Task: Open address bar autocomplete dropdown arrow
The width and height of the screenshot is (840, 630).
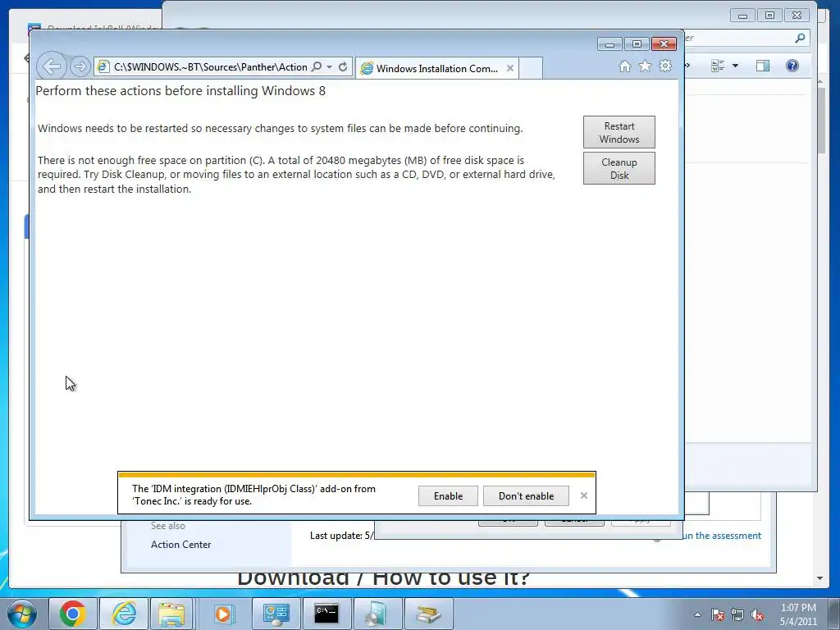Action: pyautogui.click(x=330, y=67)
